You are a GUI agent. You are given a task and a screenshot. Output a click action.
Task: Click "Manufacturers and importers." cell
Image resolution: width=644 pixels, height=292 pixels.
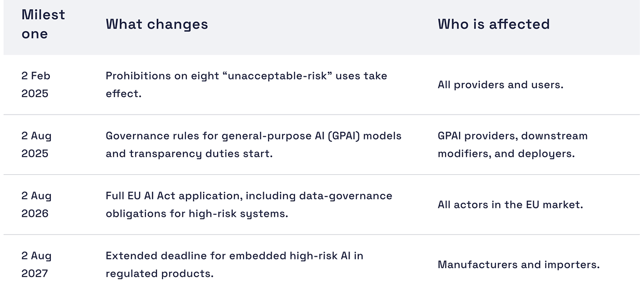pyautogui.click(x=518, y=265)
